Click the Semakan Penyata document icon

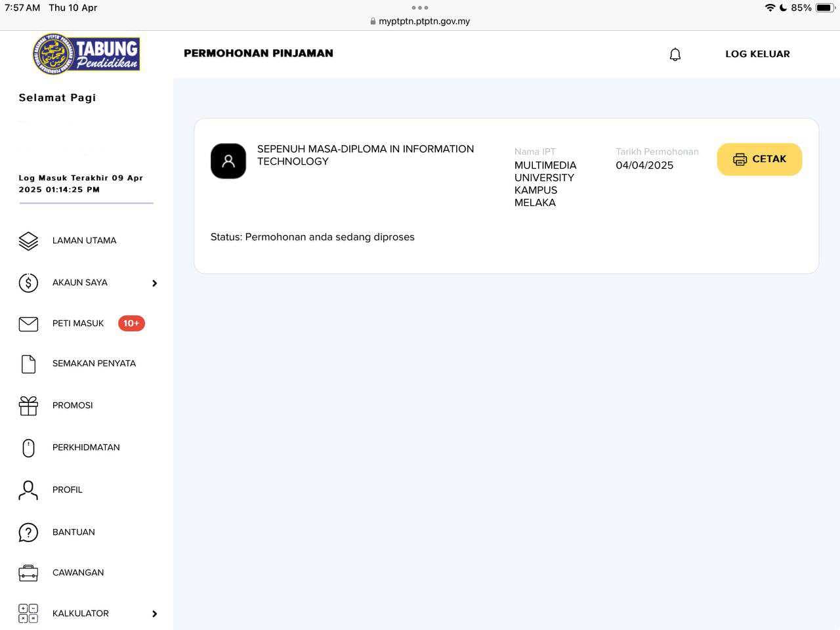pos(28,364)
